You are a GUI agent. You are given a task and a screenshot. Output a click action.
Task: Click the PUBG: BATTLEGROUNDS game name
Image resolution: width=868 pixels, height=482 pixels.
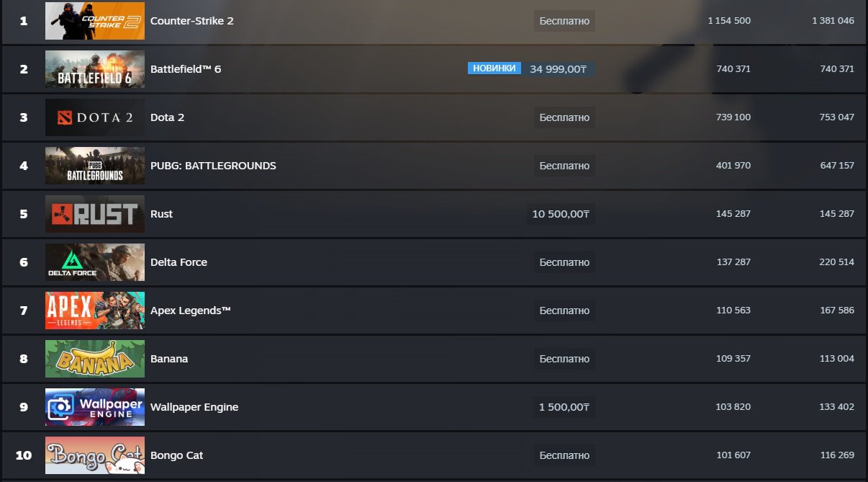(x=213, y=166)
